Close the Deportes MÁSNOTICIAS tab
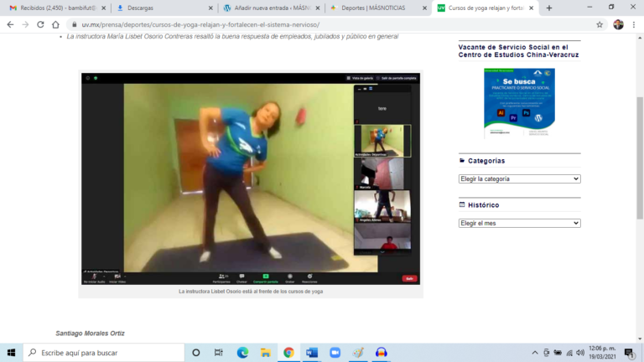 424,8
